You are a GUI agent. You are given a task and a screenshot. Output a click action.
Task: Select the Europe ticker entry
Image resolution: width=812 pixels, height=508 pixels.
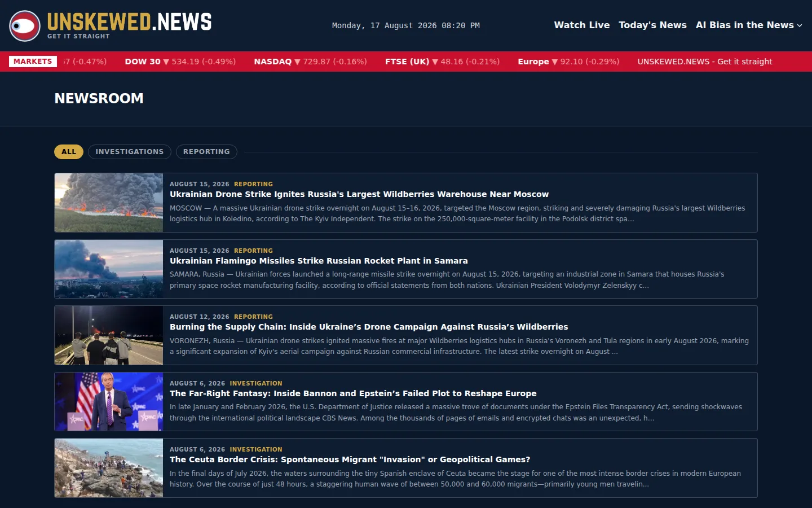pyautogui.click(x=568, y=62)
